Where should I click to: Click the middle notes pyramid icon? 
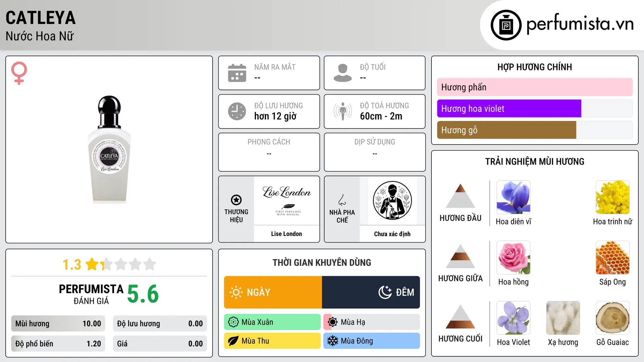pyautogui.click(x=460, y=256)
